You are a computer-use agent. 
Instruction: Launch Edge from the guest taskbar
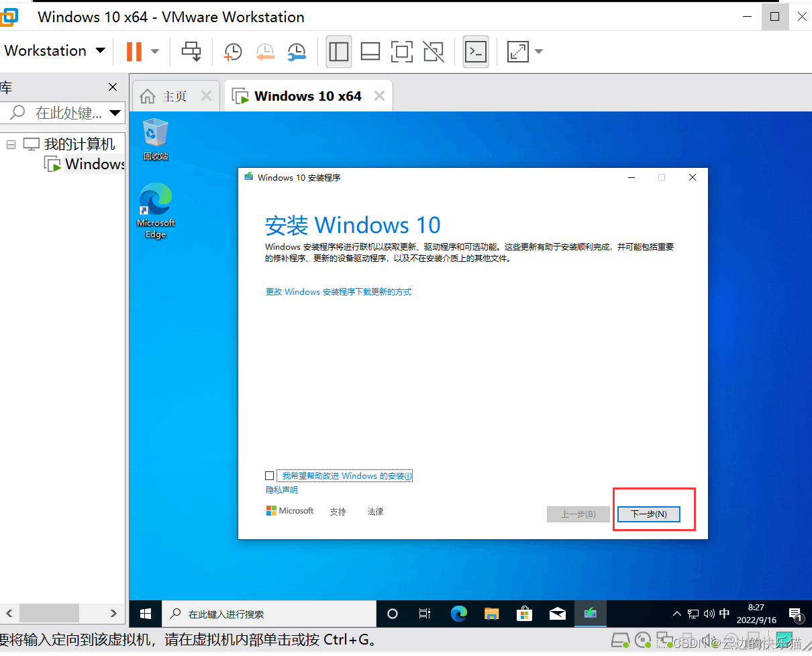[x=459, y=614]
